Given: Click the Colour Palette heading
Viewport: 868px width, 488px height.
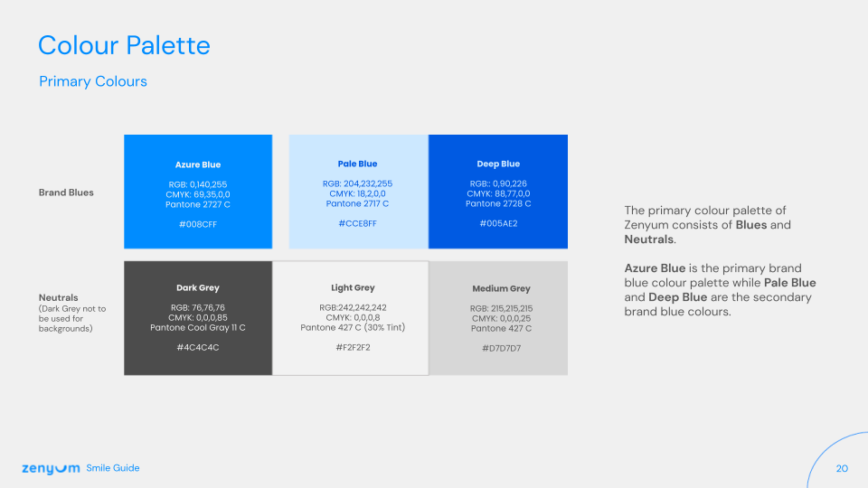Looking at the screenshot, I should pos(124,45).
